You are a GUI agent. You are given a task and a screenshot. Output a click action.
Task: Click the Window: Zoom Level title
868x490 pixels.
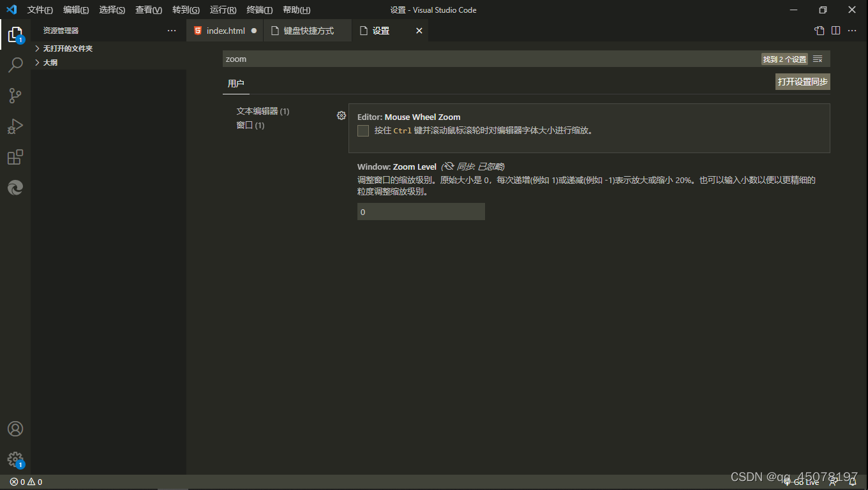(397, 167)
